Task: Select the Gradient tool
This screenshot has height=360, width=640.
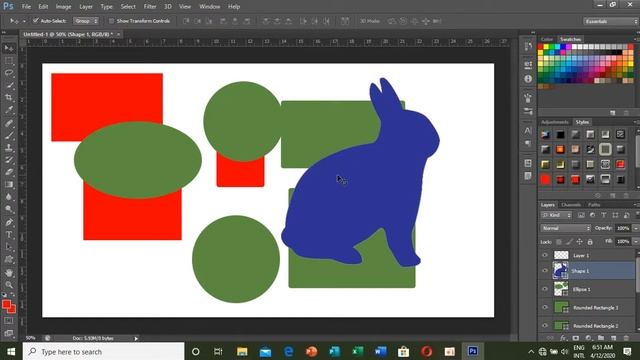Action: pyautogui.click(x=9, y=184)
